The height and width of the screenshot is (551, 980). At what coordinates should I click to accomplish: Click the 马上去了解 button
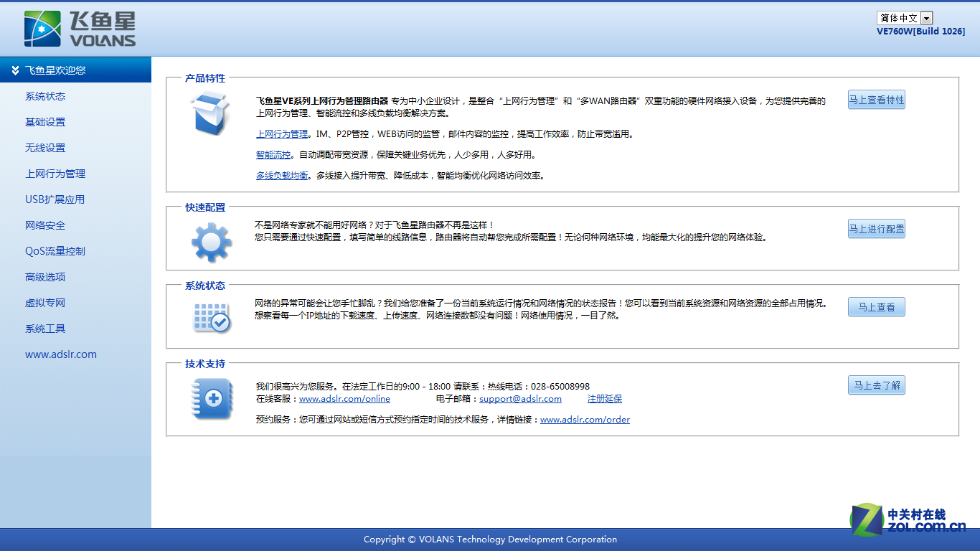(876, 385)
